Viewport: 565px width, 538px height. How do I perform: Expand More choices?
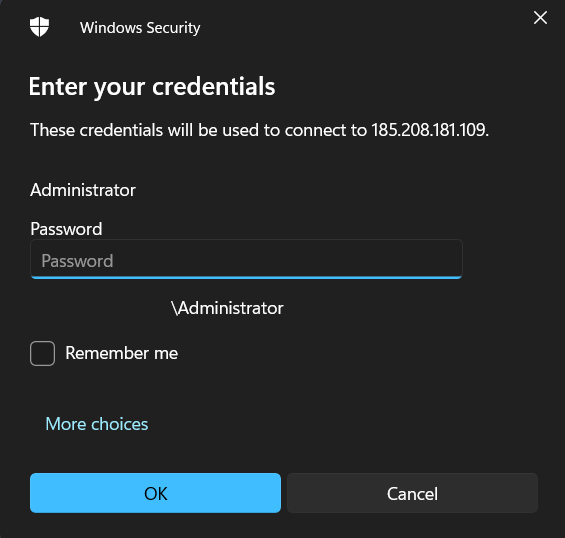coord(97,424)
